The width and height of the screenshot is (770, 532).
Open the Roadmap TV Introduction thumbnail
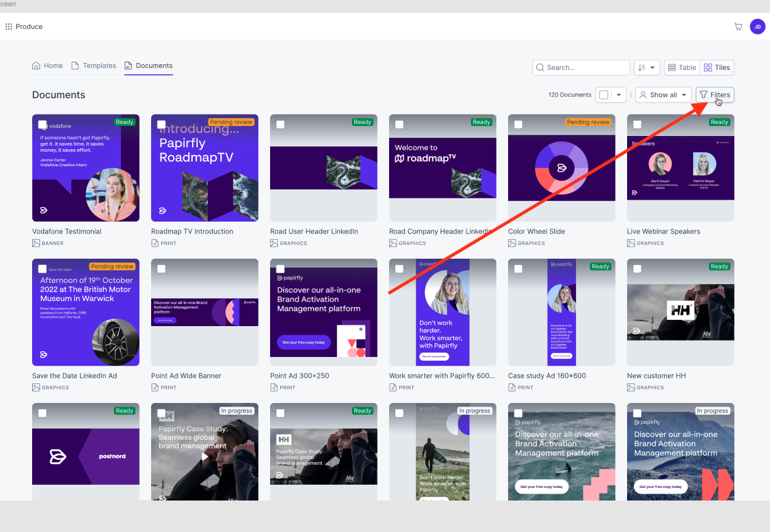tap(205, 168)
